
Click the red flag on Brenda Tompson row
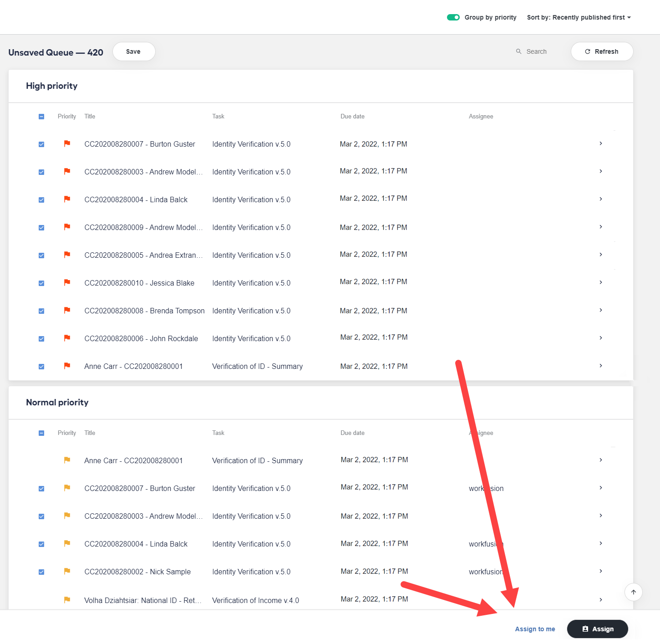point(67,310)
